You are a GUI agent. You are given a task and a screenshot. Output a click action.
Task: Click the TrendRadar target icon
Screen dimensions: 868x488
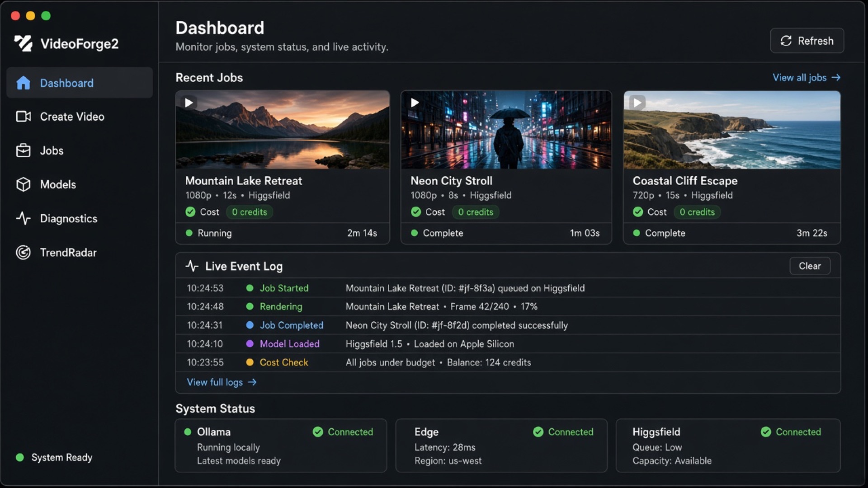23,252
